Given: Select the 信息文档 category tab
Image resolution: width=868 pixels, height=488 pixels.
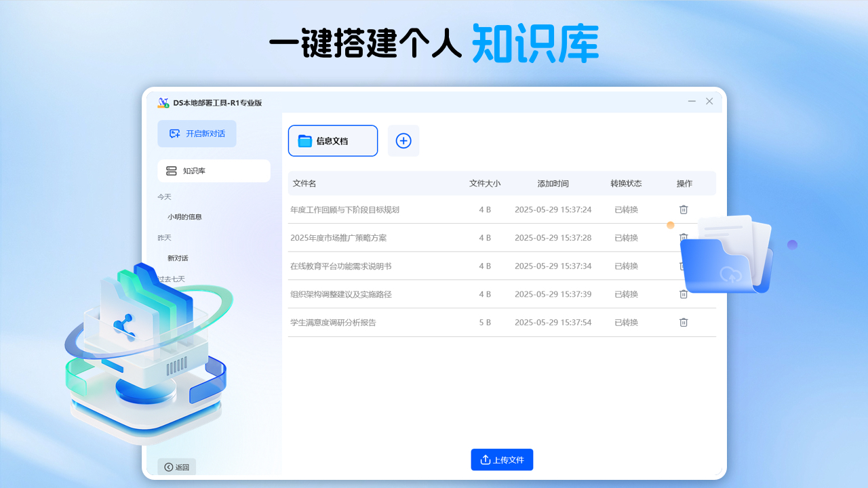Looking at the screenshot, I should 332,140.
